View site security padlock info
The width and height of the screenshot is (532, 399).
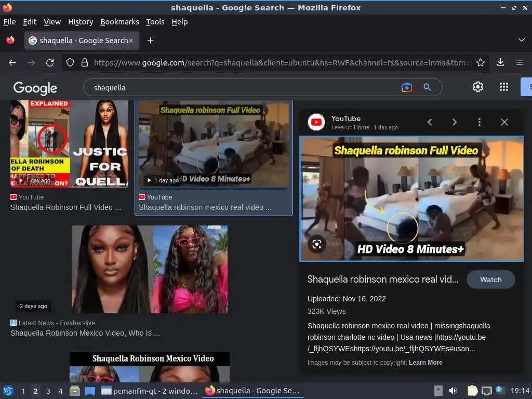(x=85, y=62)
